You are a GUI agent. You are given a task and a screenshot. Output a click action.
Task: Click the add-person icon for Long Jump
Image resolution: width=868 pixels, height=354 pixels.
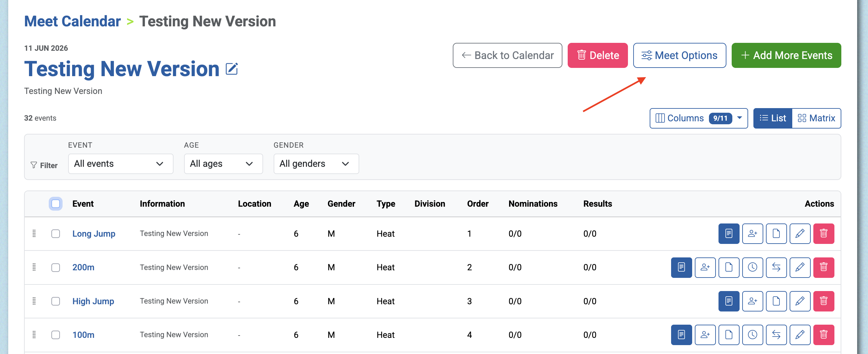click(x=752, y=234)
